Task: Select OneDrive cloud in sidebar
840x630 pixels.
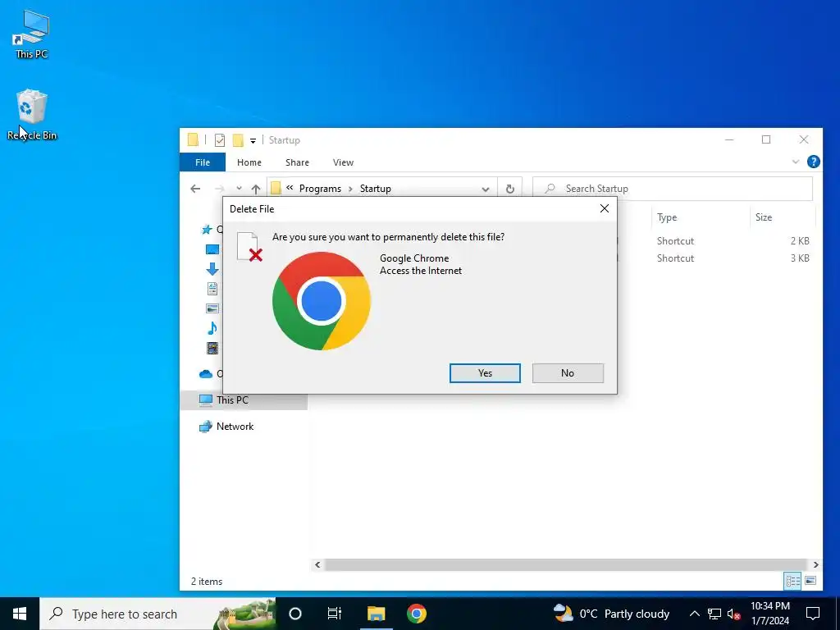Action: (x=206, y=374)
